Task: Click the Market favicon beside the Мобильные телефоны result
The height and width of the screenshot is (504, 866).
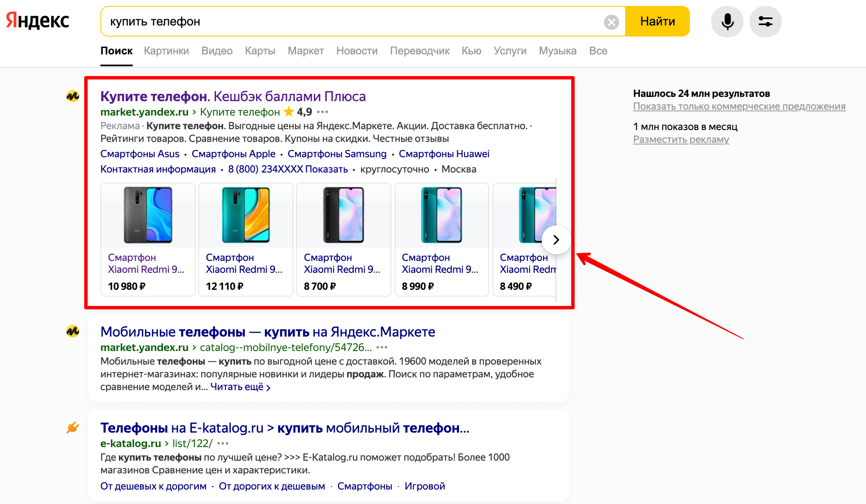Action: tap(73, 331)
